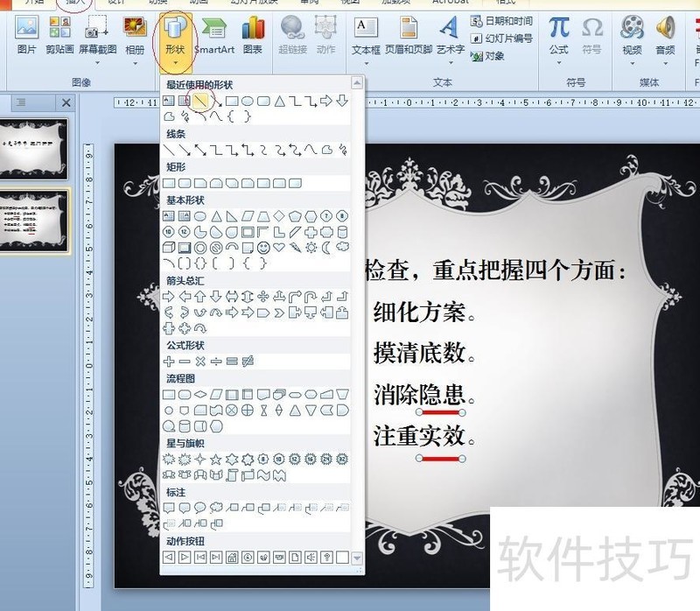
Task: Select the straight line in recently used shapes
Action: click(x=200, y=101)
